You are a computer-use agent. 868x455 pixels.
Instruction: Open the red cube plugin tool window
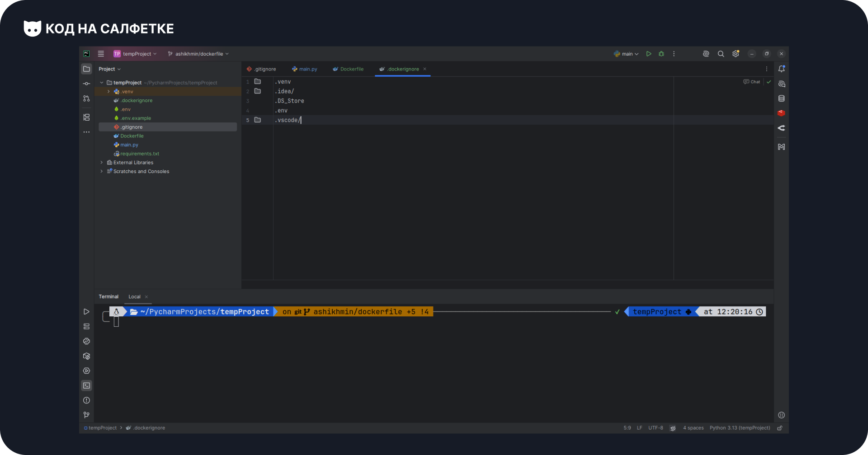781,113
